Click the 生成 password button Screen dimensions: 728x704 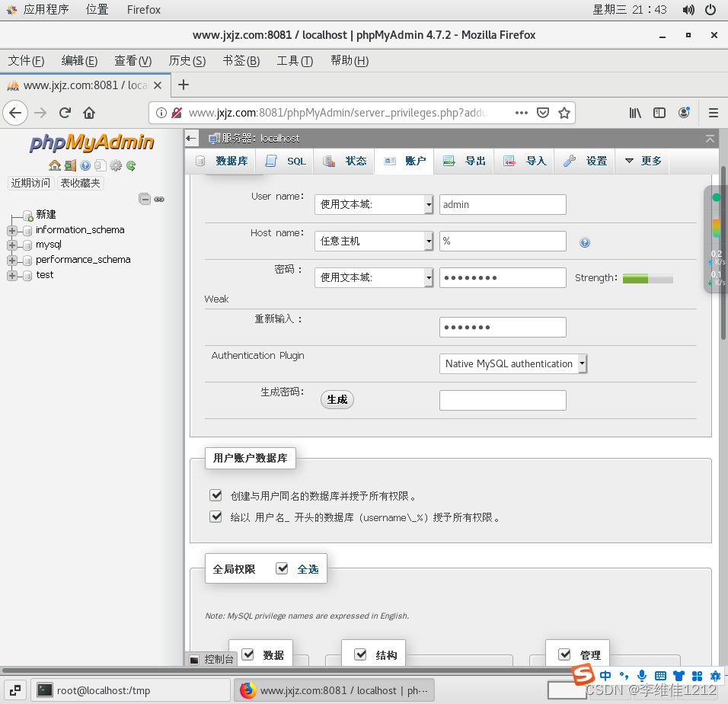tap(337, 399)
